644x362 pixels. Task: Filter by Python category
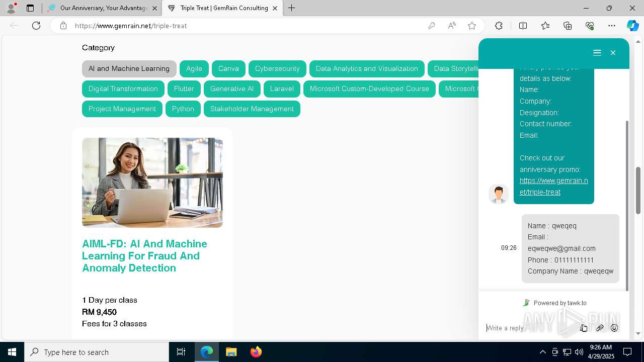183,109
